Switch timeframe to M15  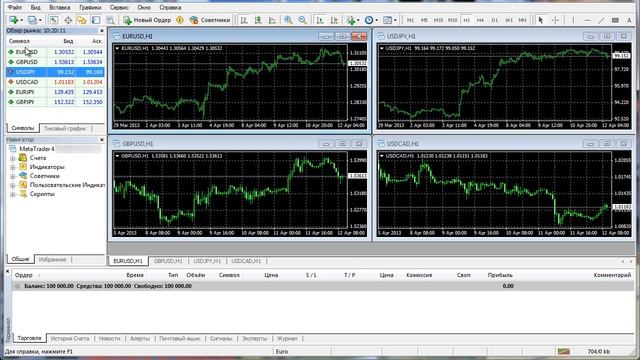[x=438, y=20]
